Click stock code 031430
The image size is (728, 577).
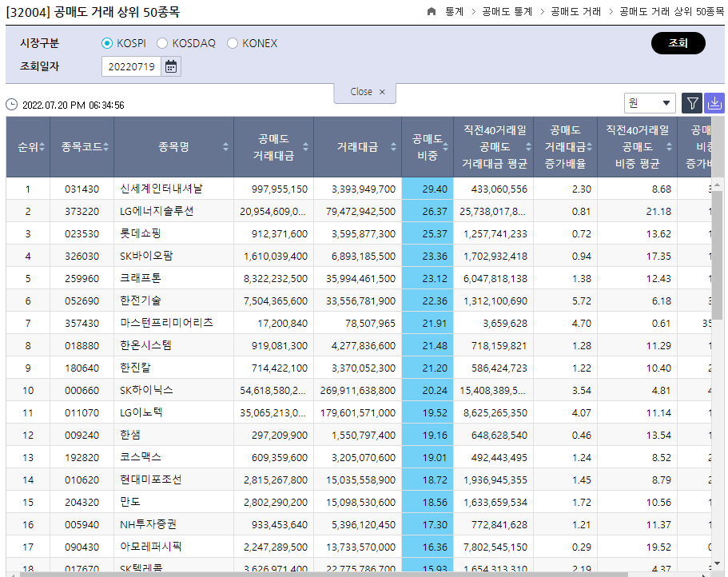coord(82,189)
